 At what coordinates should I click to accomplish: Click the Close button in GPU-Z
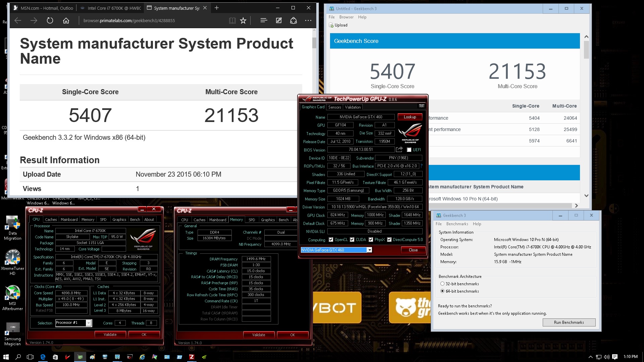pyautogui.click(x=413, y=250)
